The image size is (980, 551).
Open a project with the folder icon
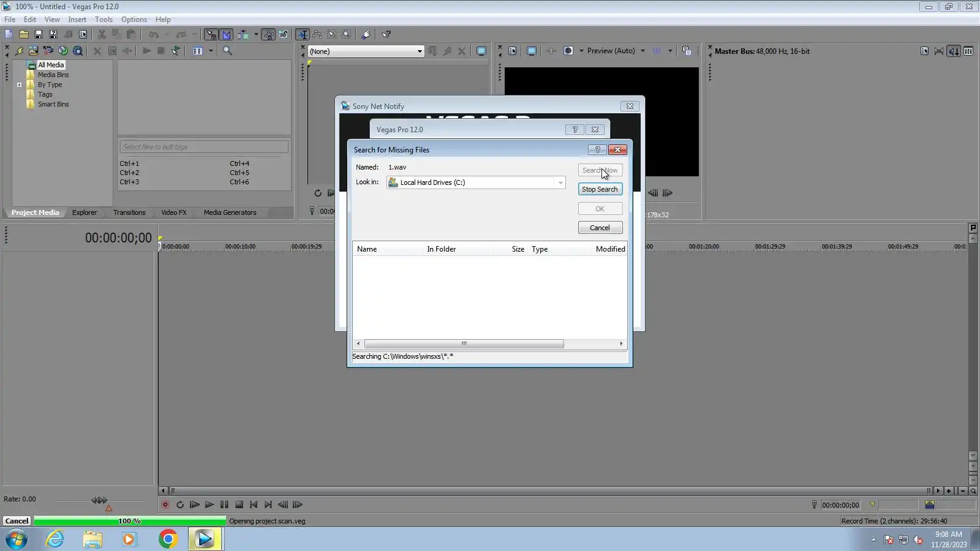tap(23, 34)
